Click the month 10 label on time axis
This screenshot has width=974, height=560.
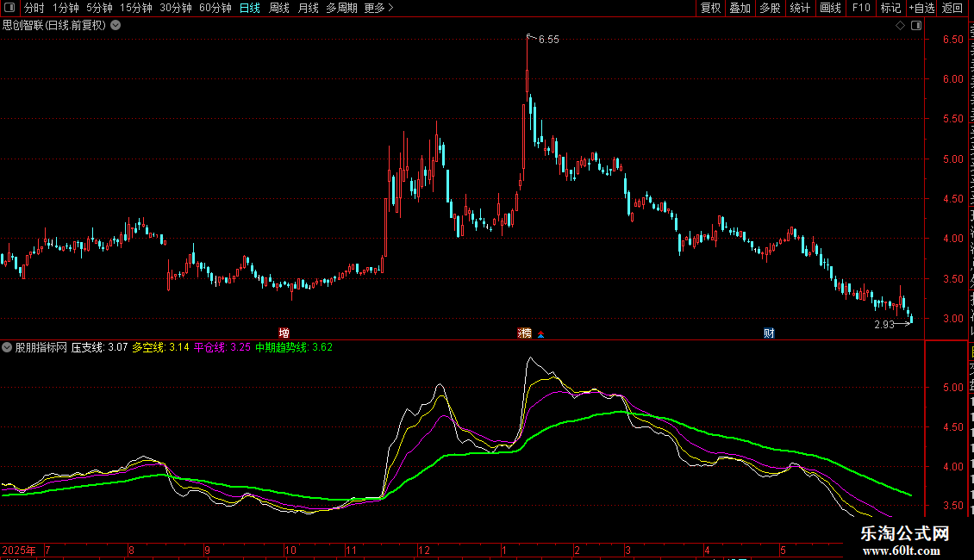pos(290,550)
